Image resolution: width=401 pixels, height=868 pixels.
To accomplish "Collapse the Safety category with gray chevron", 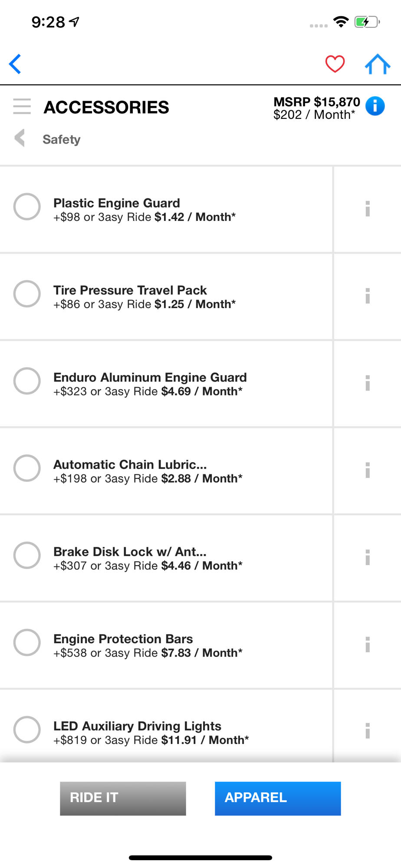I will pos(20,138).
